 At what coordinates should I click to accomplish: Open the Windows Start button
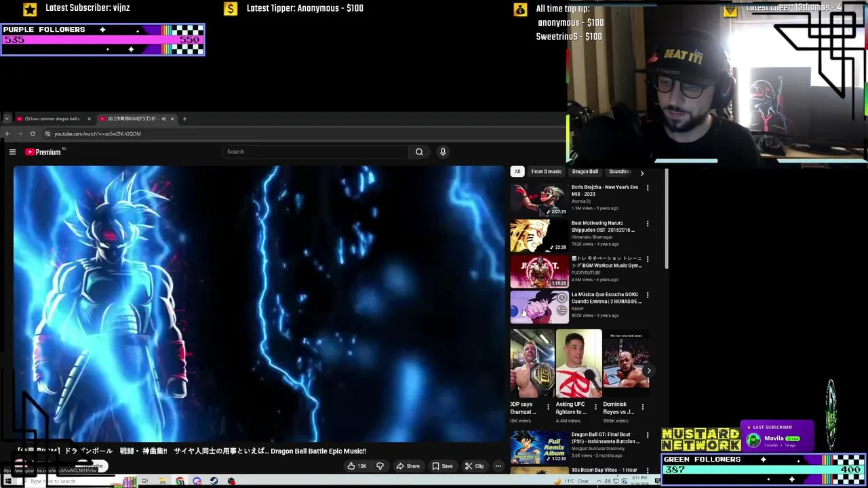(7, 481)
